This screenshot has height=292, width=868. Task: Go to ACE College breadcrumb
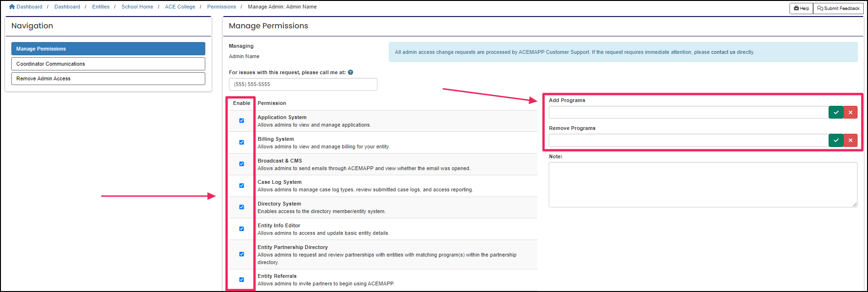pos(180,7)
